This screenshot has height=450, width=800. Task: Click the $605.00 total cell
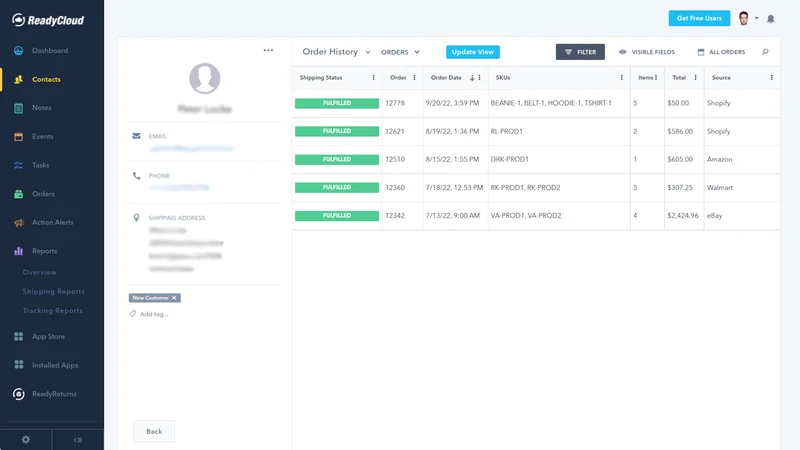coord(680,159)
